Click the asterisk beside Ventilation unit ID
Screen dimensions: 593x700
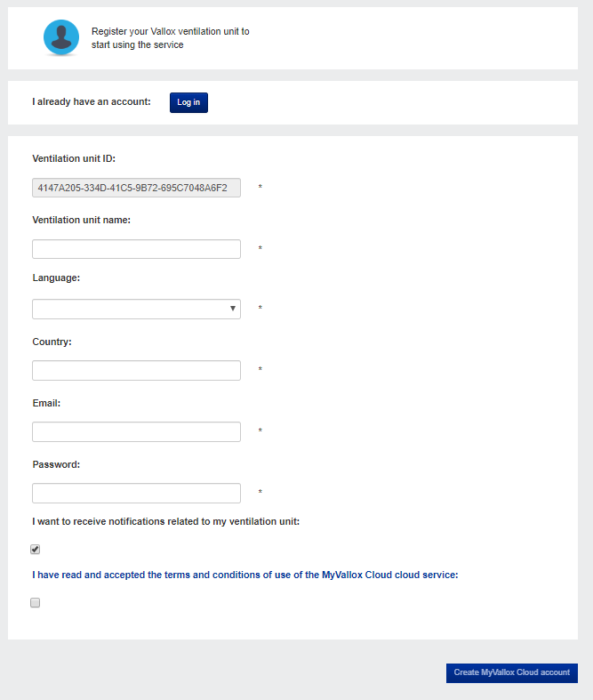260,188
